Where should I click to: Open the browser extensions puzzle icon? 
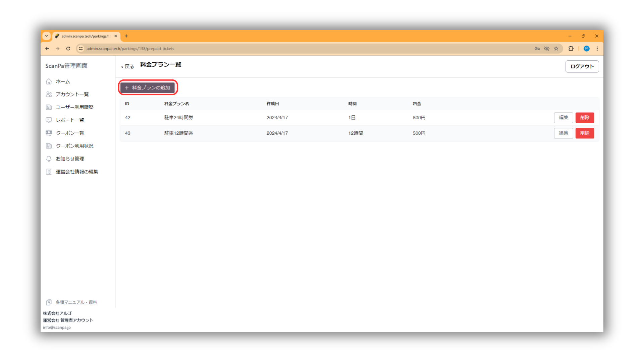571,49
